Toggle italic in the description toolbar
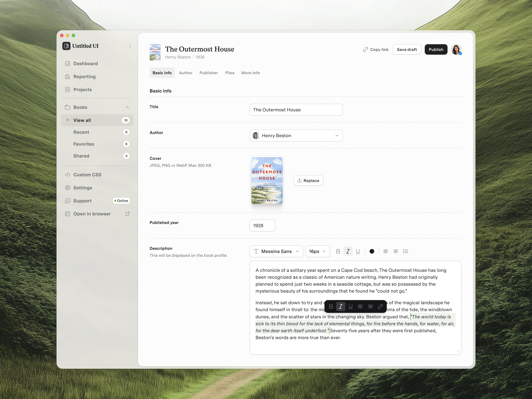The width and height of the screenshot is (532, 399). click(348, 251)
